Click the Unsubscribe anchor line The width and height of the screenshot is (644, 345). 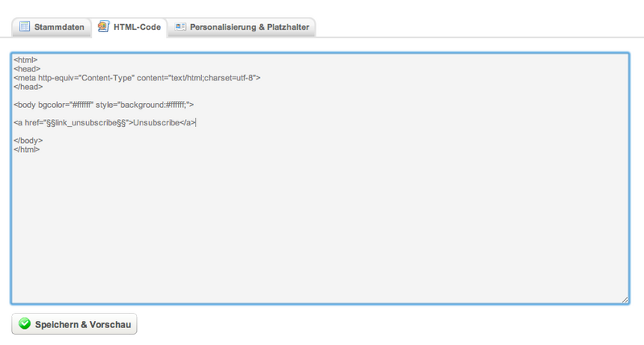click(x=105, y=123)
